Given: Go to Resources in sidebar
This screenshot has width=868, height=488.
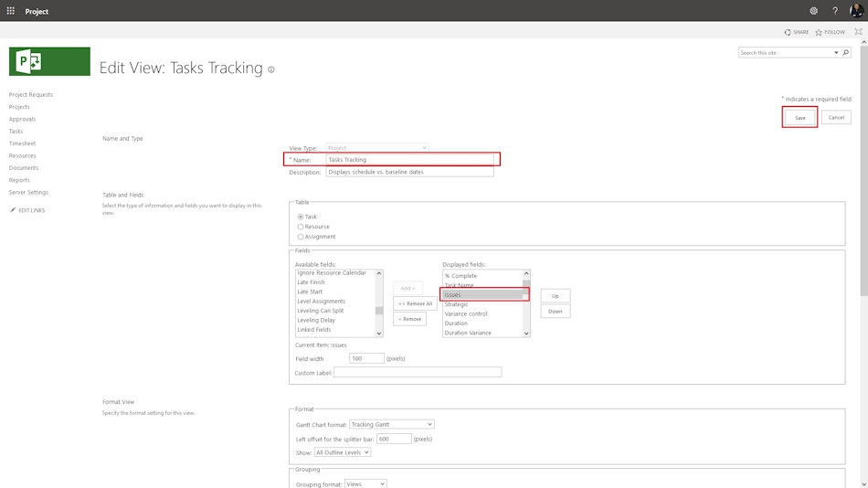Looking at the screenshot, I should click(x=22, y=155).
